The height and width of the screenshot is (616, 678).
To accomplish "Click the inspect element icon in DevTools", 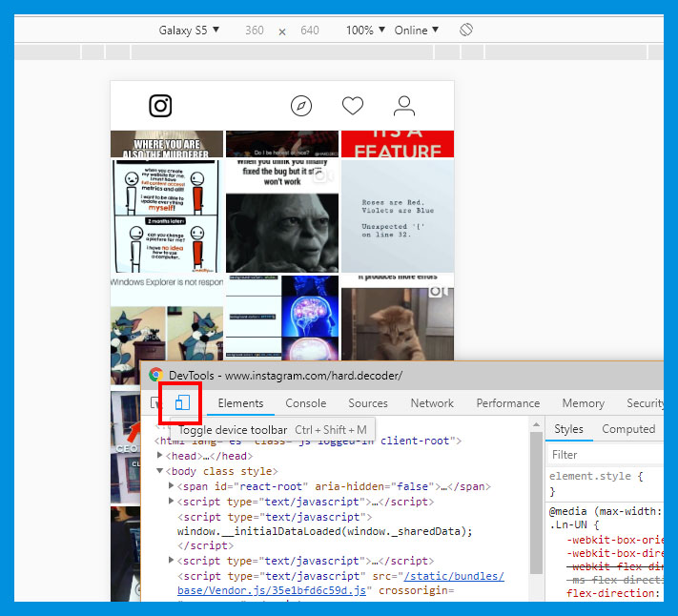I will pyautogui.click(x=154, y=403).
